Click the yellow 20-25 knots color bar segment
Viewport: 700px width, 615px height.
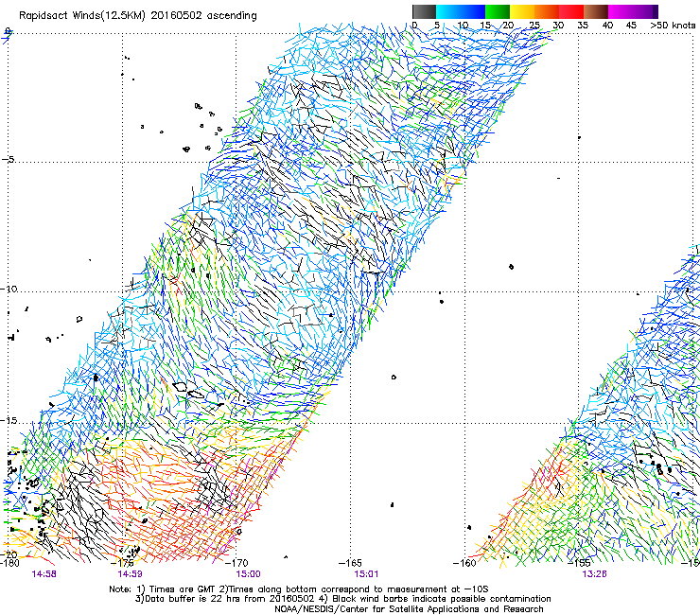(x=522, y=11)
